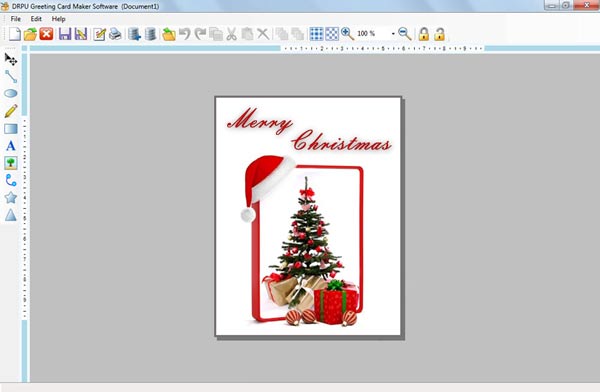Click the save floppy disk icon
The image size is (600, 392).
pos(65,34)
